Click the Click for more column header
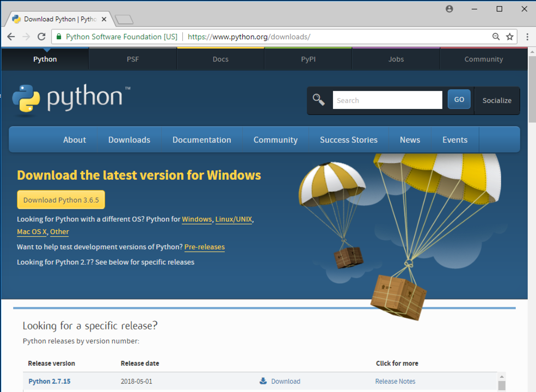This screenshot has width=536, height=392. (x=397, y=363)
